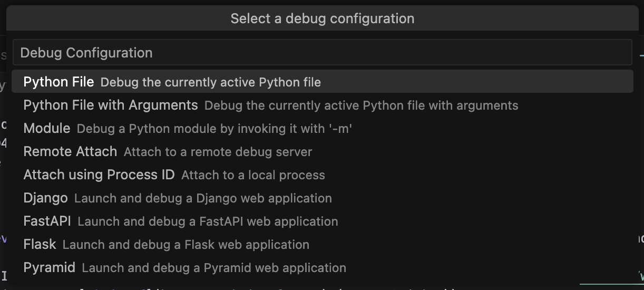Choose Python File with Arguments option

(322, 105)
